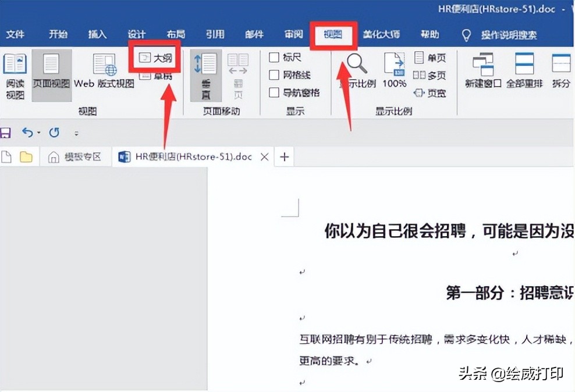Show 网格线 (Gridlines)
Image resolution: width=575 pixels, height=392 pixels.
click(275, 73)
